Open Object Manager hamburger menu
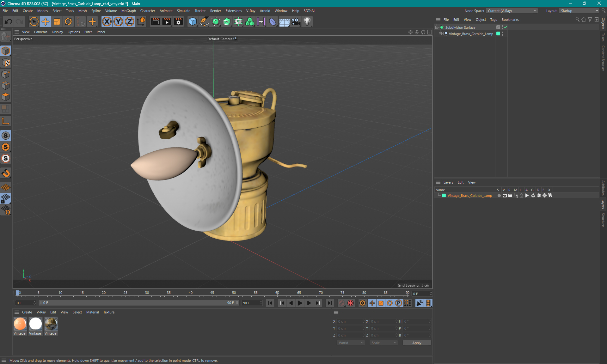This screenshot has width=607, height=364. click(438, 20)
